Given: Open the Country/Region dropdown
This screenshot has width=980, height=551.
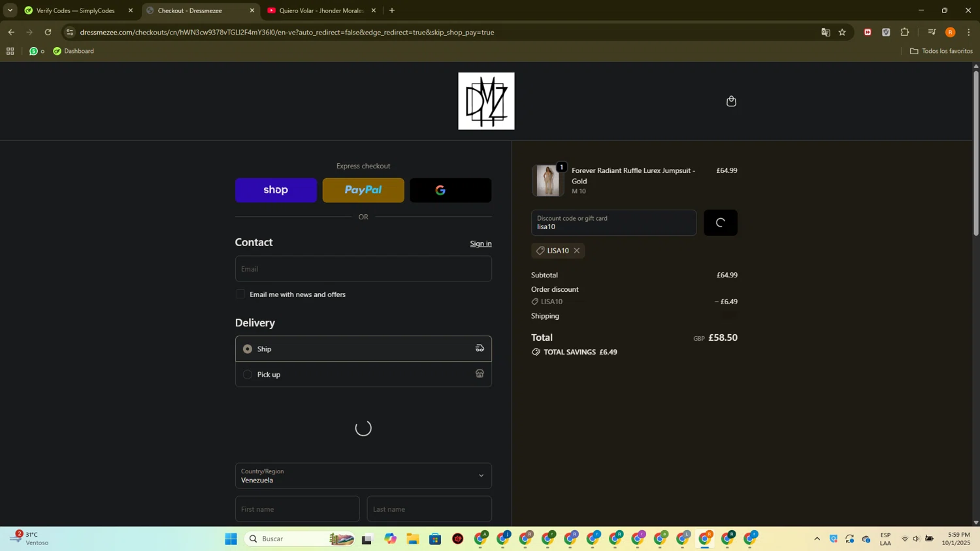Looking at the screenshot, I should (363, 476).
